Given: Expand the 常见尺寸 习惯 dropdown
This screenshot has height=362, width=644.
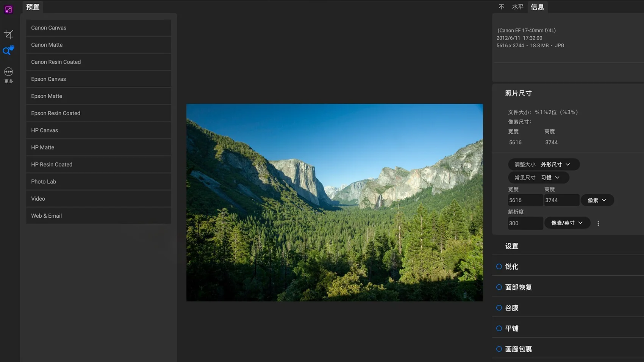Looking at the screenshot, I should point(538,178).
